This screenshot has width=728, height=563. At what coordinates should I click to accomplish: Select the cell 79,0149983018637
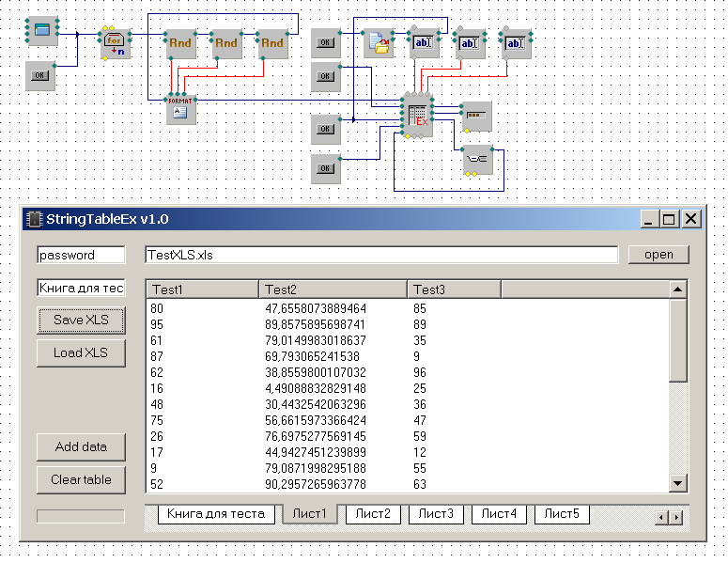[x=316, y=340]
